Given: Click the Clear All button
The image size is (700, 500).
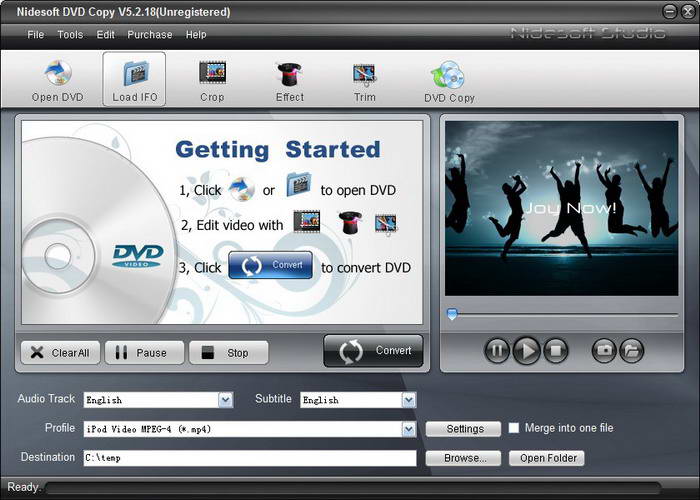Looking at the screenshot, I should tap(60, 353).
